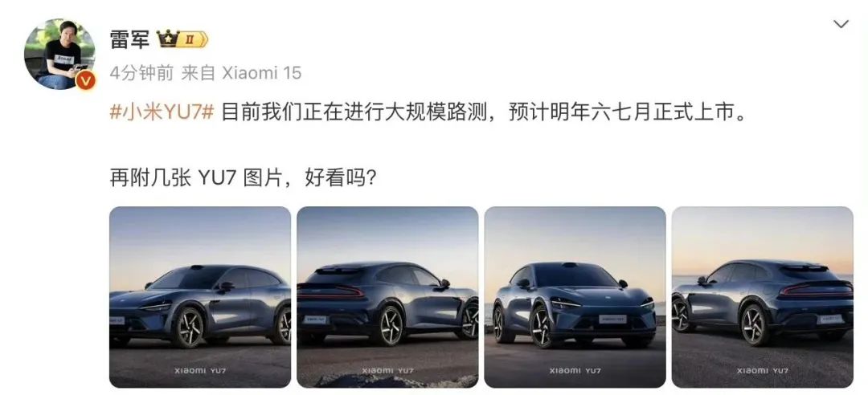The width and height of the screenshot is (868, 395).
Task: Click the Xiaomi 15 device source
Action: [261, 73]
